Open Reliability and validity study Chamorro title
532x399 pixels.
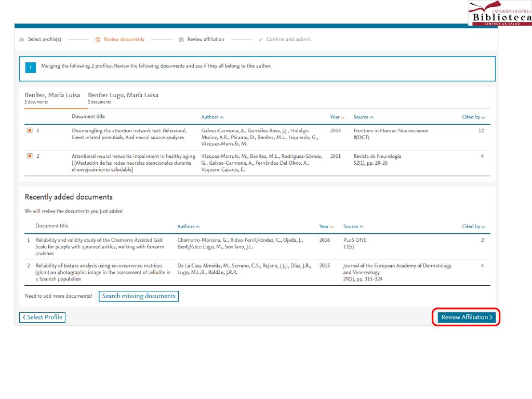(x=100, y=247)
